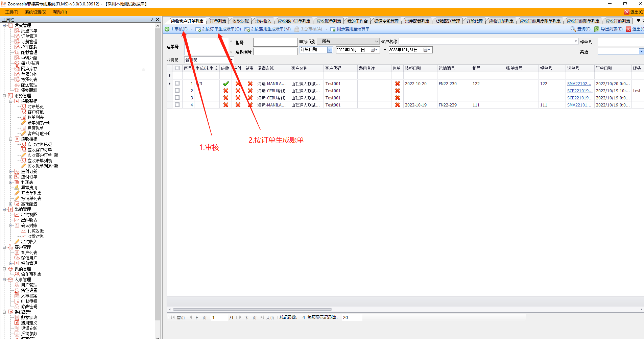Switch to the 收款对账 tab
Screen dimensions: 644x339
[x=240, y=21]
